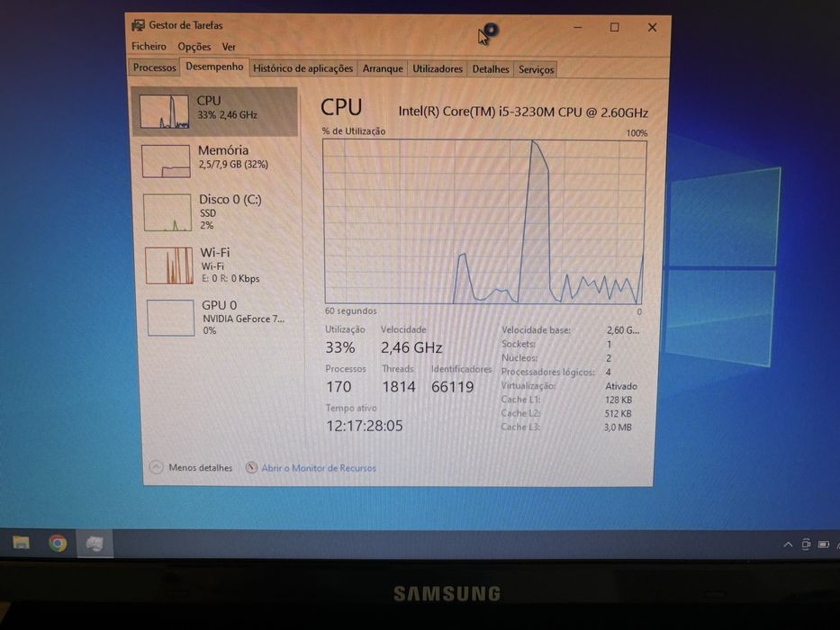840x630 pixels.
Task: Open the Ver menu
Action: [229, 47]
